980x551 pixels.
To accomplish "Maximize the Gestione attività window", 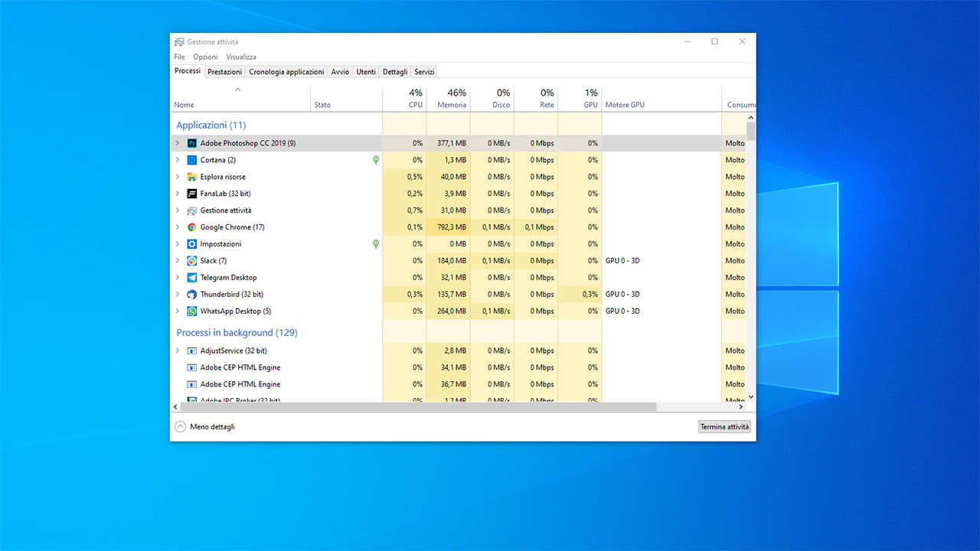I will [x=714, y=42].
